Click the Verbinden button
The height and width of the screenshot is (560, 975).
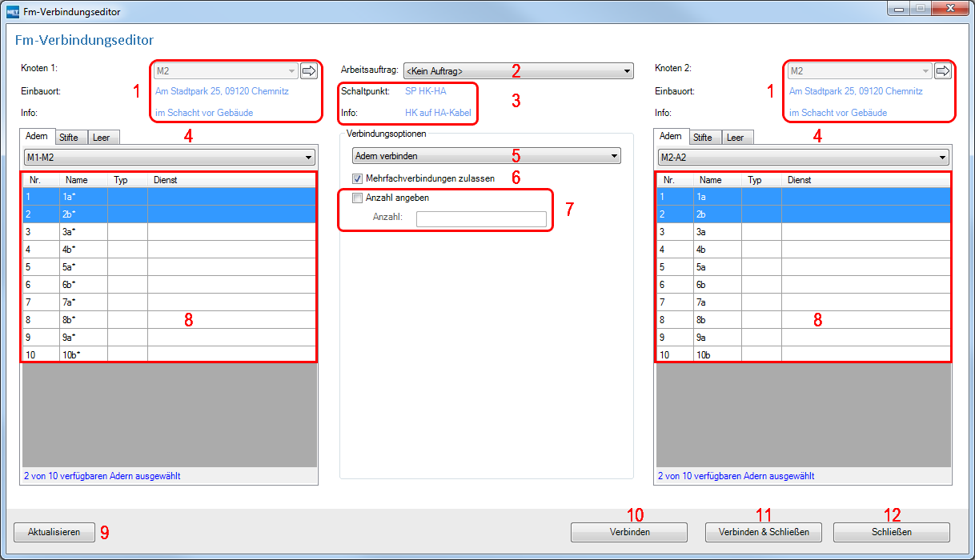click(x=629, y=532)
